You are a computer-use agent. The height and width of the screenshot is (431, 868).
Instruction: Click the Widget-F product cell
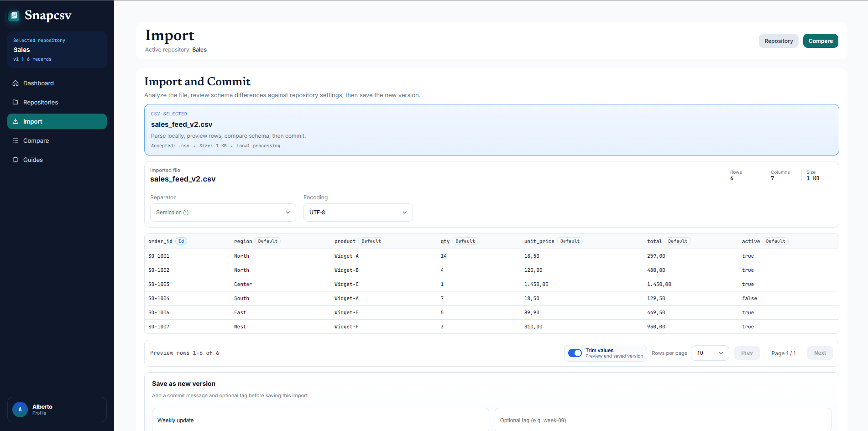pyautogui.click(x=346, y=327)
